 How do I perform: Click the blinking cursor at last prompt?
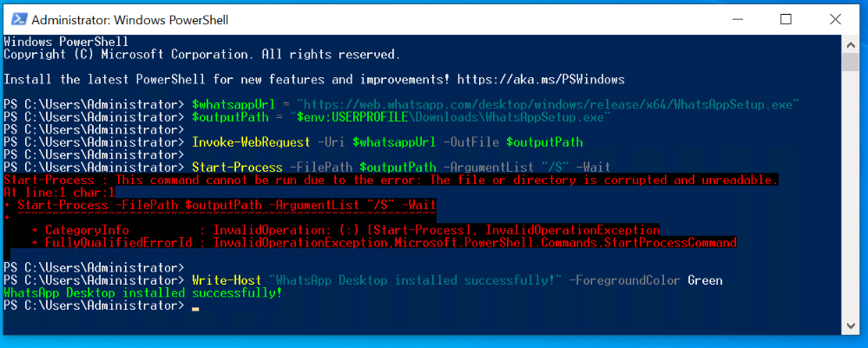[196, 307]
